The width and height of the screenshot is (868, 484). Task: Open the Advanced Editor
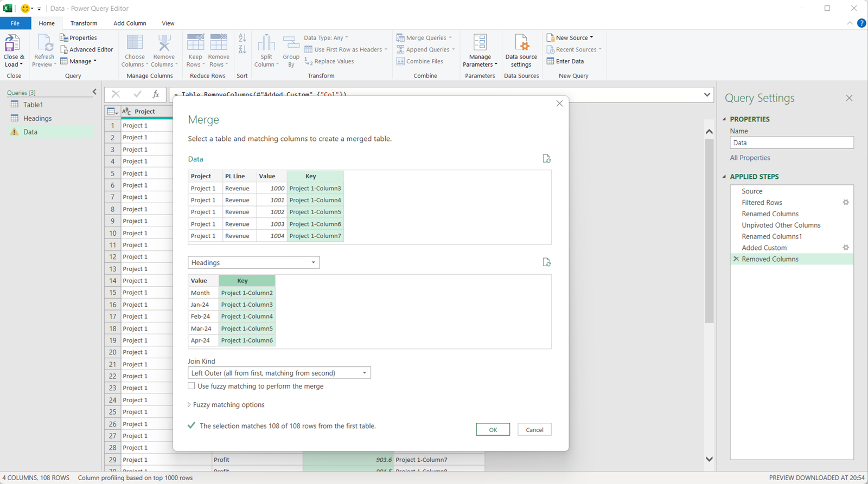(86, 49)
